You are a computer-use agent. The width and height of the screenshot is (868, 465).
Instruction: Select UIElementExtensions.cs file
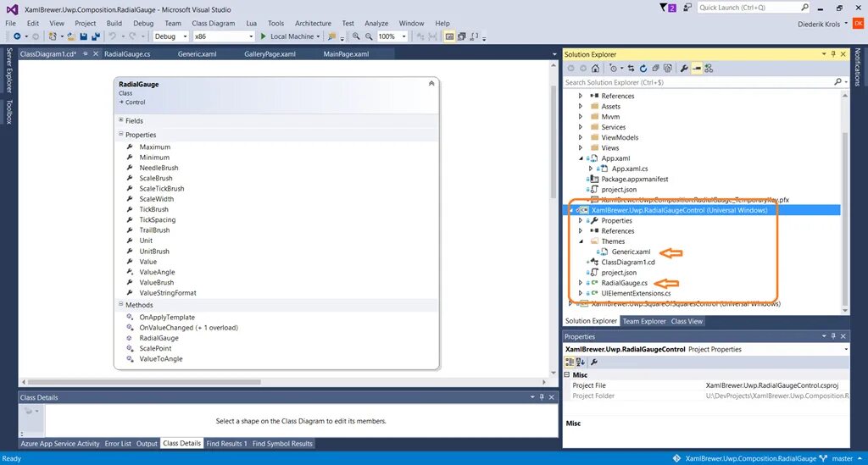636,293
